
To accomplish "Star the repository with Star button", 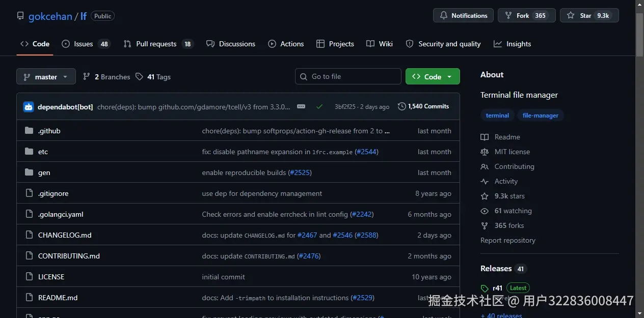I will tap(589, 15).
